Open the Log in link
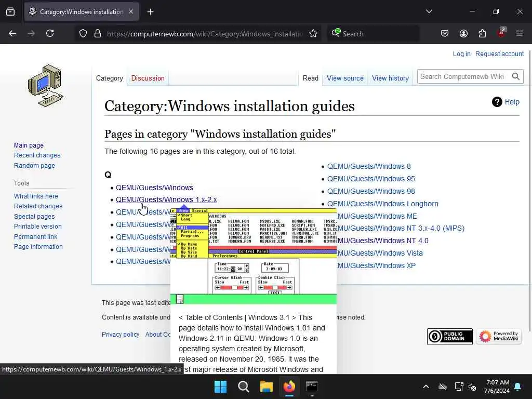 click(461, 54)
